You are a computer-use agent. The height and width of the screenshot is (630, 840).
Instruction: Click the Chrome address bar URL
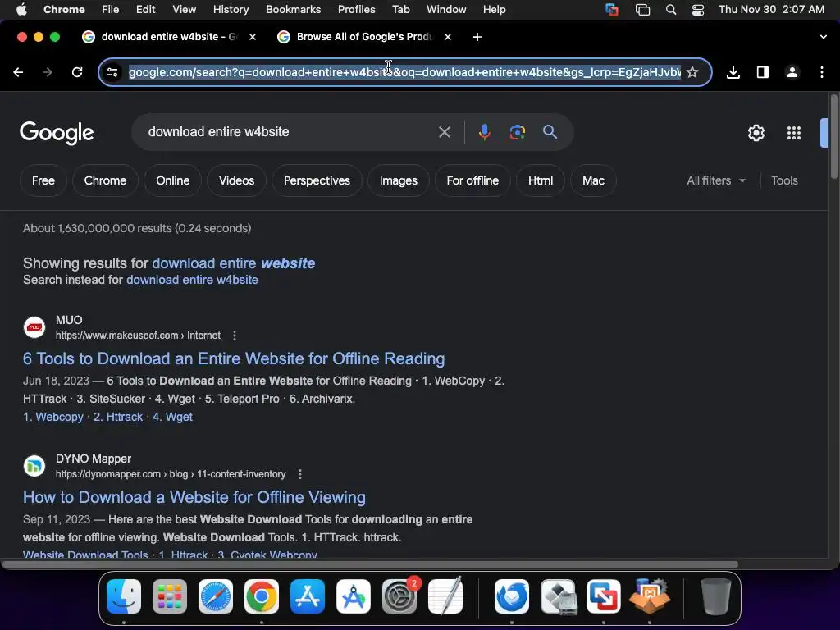404,72
